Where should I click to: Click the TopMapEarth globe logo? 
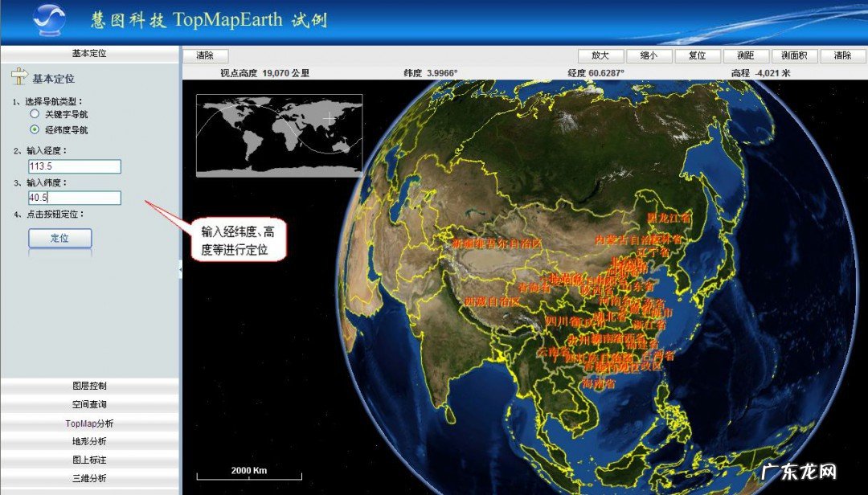tap(49, 20)
